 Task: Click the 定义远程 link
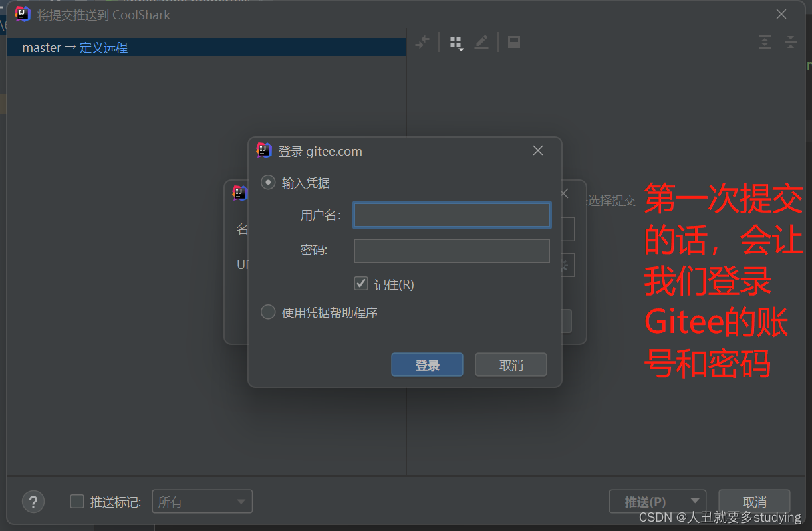[103, 47]
